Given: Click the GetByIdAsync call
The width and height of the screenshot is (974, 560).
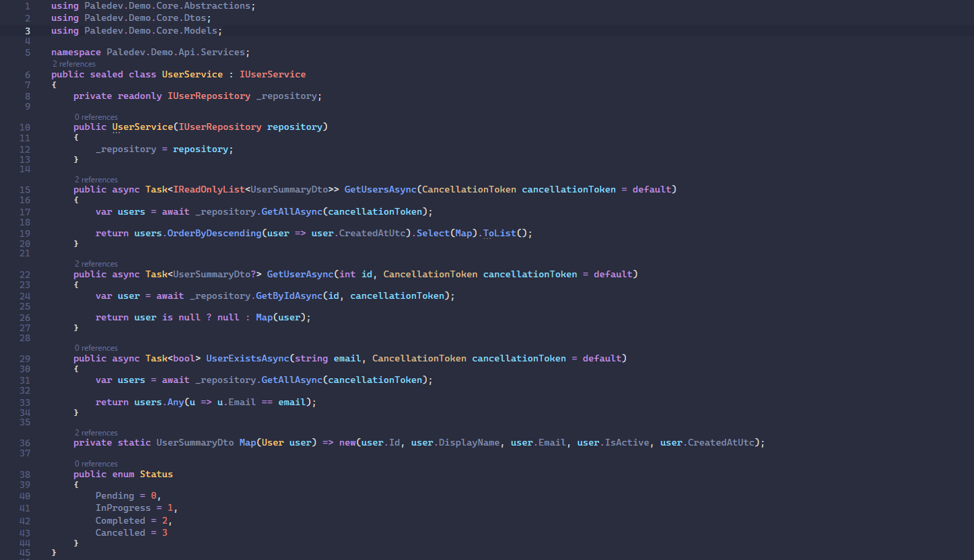Looking at the screenshot, I should [289, 295].
